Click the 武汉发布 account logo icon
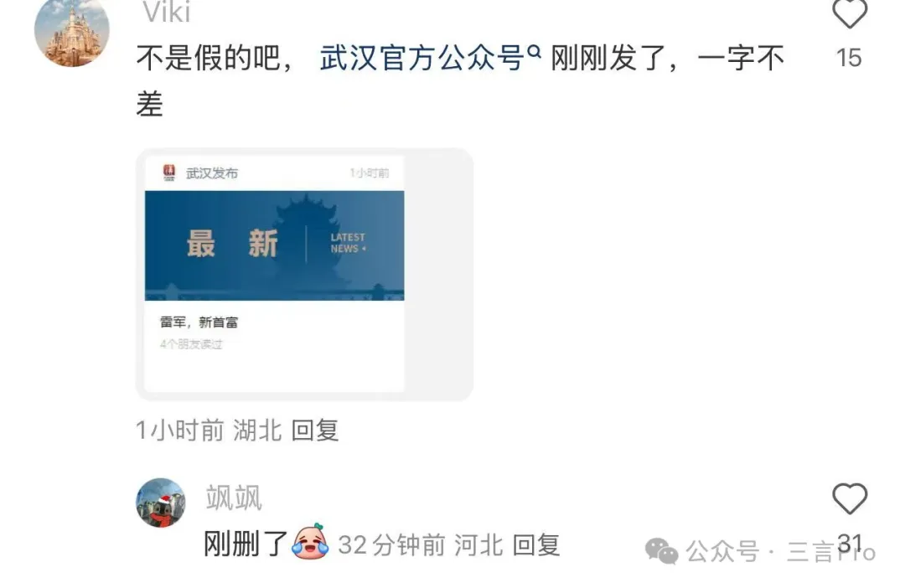This screenshot has width=905, height=588. pos(169,172)
